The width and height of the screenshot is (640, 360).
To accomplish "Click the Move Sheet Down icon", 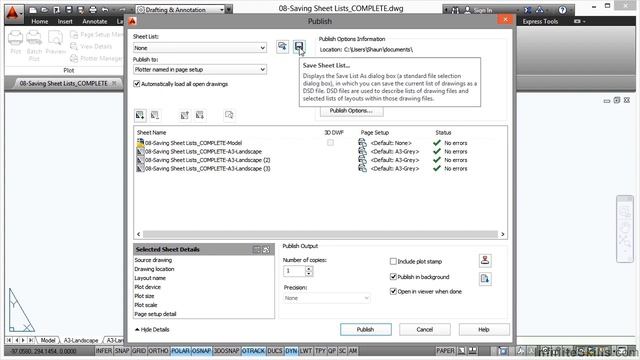I will (200, 115).
